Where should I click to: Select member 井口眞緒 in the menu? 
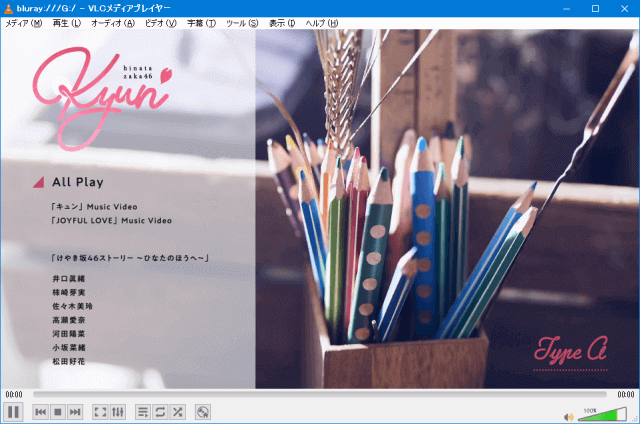click(69, 279)
